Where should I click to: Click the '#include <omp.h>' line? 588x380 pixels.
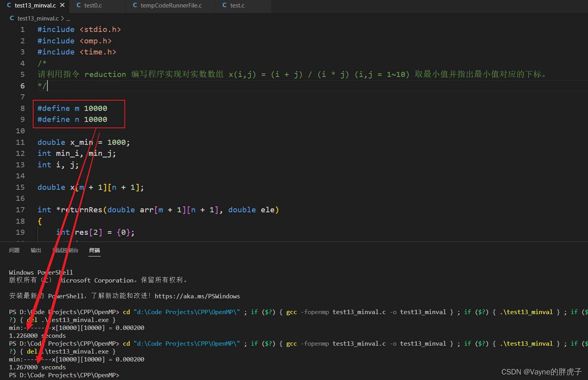[74, 41]
